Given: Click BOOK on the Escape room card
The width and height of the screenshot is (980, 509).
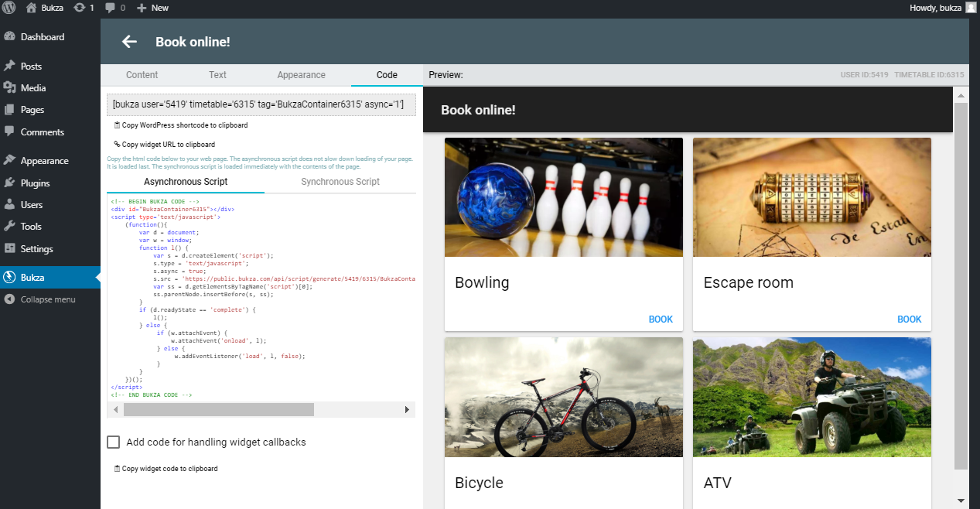Looking at the screenshot, I should tap(910, 319).
